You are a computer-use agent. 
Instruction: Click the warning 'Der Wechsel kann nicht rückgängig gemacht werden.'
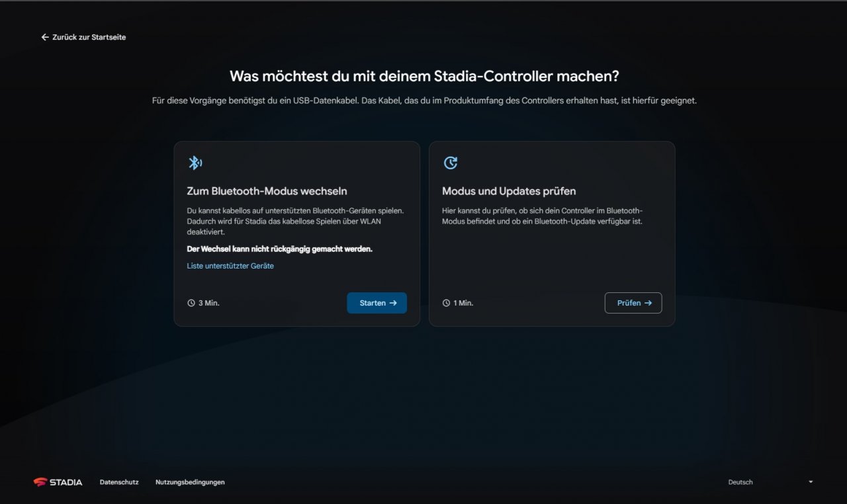(280, 249)
